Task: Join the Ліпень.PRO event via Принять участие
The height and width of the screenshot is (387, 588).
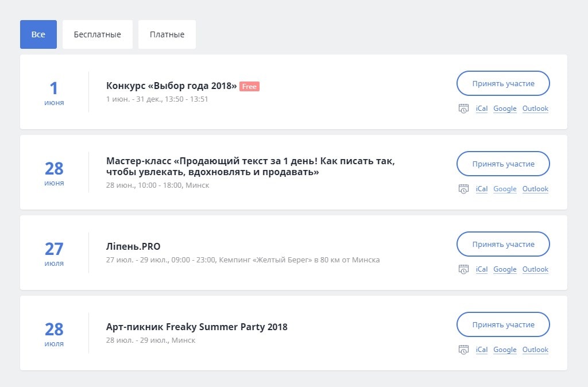Action: pos(503,245)
